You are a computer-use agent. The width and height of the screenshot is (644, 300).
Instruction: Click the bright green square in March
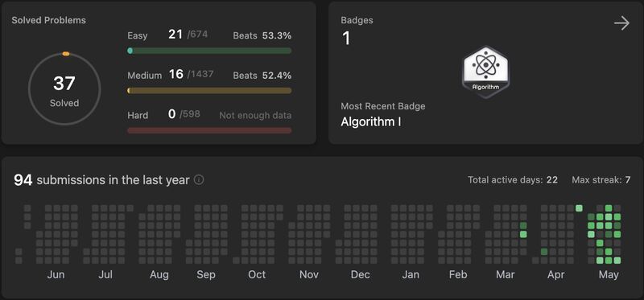(x=523, y=234)
